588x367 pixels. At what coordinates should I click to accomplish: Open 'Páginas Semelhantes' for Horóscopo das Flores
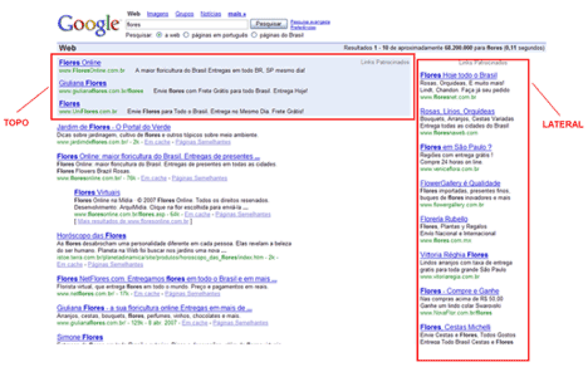(x=115, y=265)
